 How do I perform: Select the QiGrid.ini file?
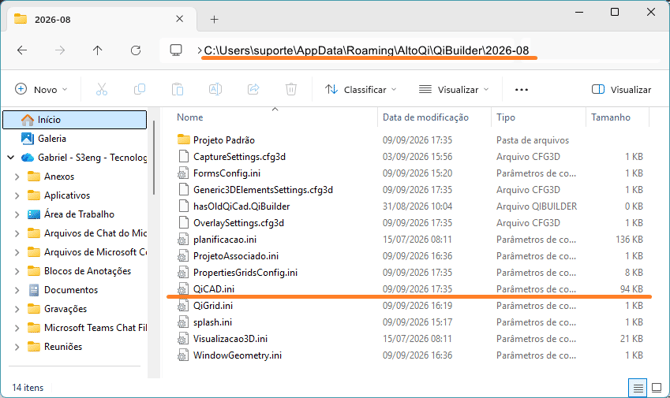tap(213, 306)
